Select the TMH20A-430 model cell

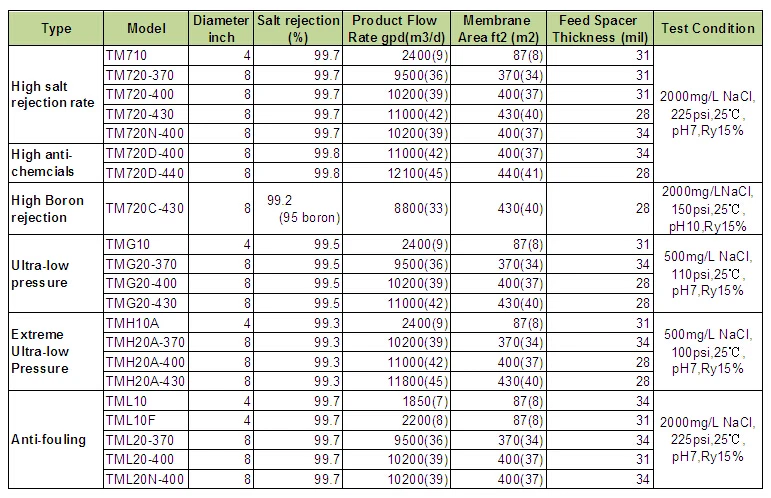(x=146, y=380)
